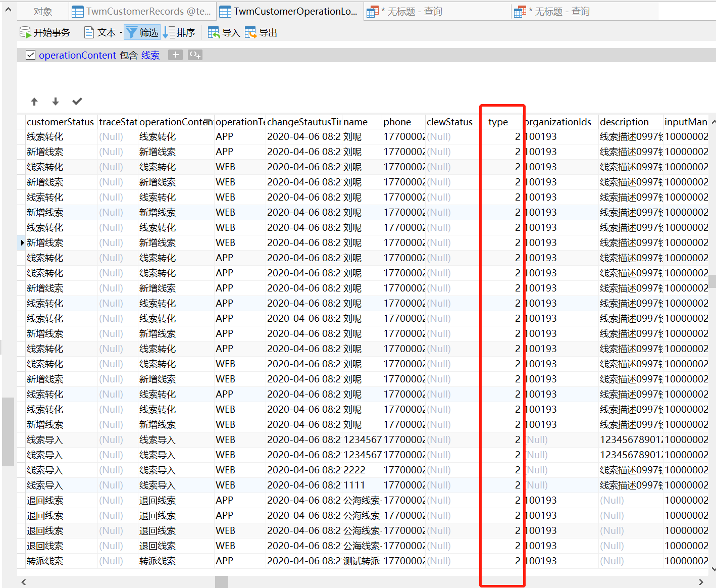
Task: Click the operationTe column header
Action: click(240, 122)
